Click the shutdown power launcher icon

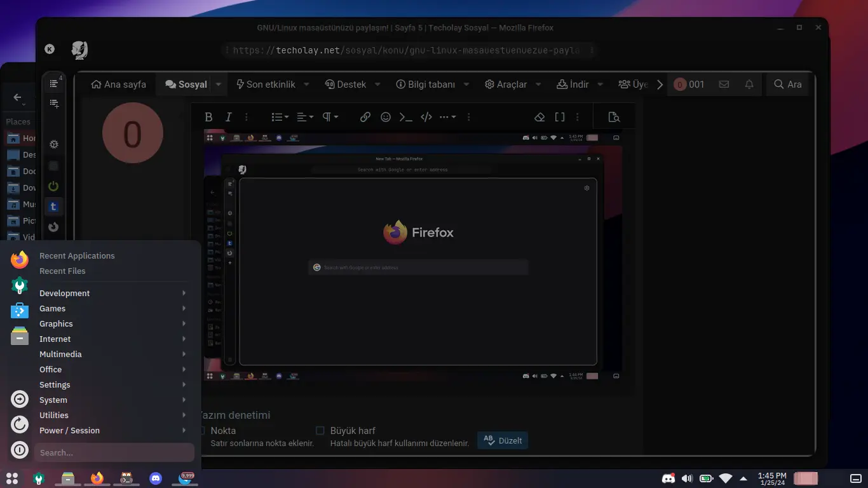tap(20, 450)
